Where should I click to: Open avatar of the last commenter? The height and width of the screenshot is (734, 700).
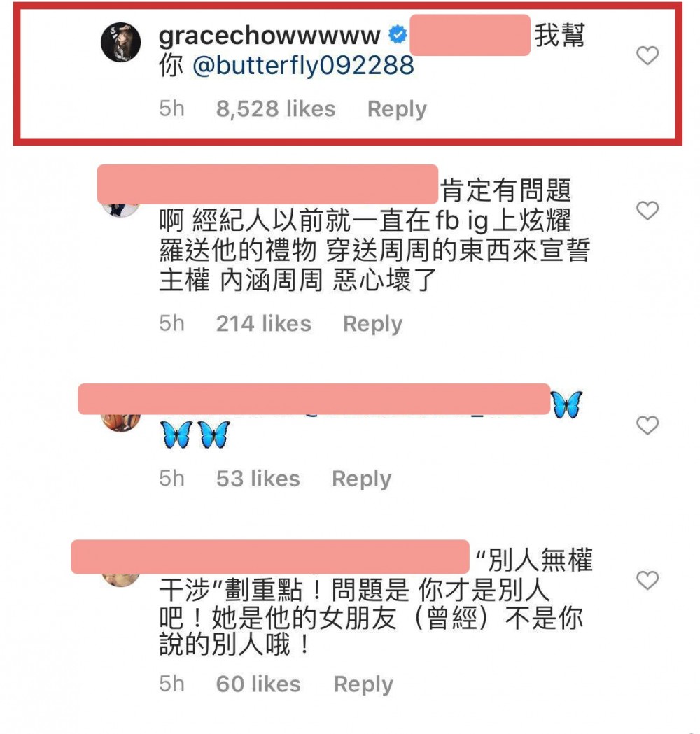pyautogui.click(x=121, y=579)
